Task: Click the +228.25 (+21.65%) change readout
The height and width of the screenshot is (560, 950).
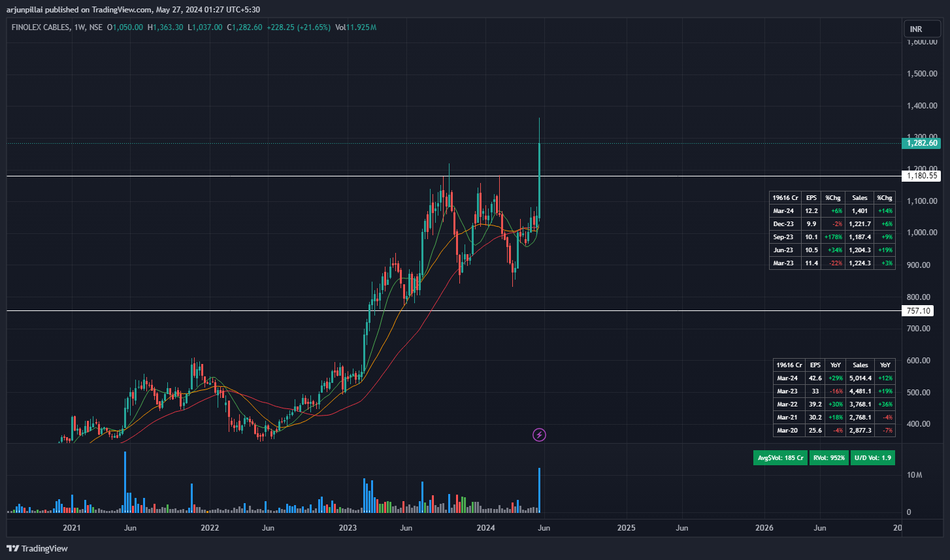Action: coord(298,27)
